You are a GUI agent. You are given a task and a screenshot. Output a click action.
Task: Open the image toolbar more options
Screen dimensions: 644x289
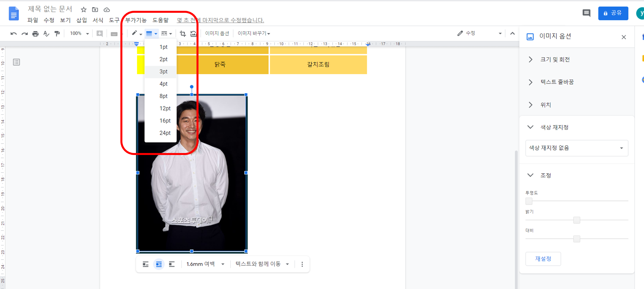tap(302, 264)
